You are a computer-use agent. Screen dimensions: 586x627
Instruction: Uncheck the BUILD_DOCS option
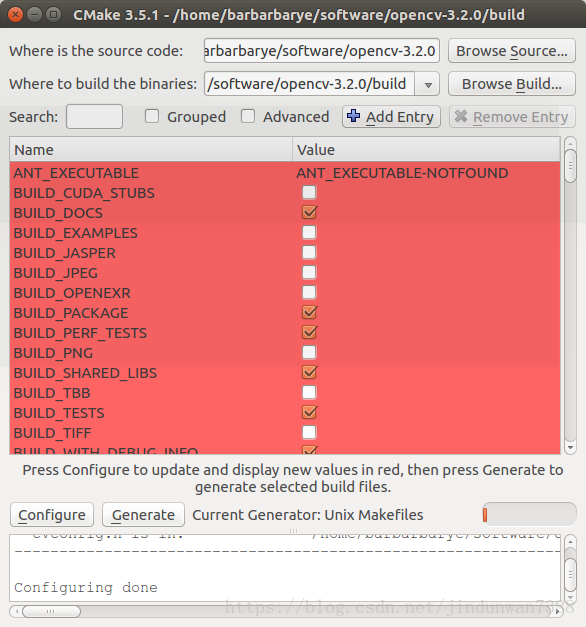[x=309, y=212]
